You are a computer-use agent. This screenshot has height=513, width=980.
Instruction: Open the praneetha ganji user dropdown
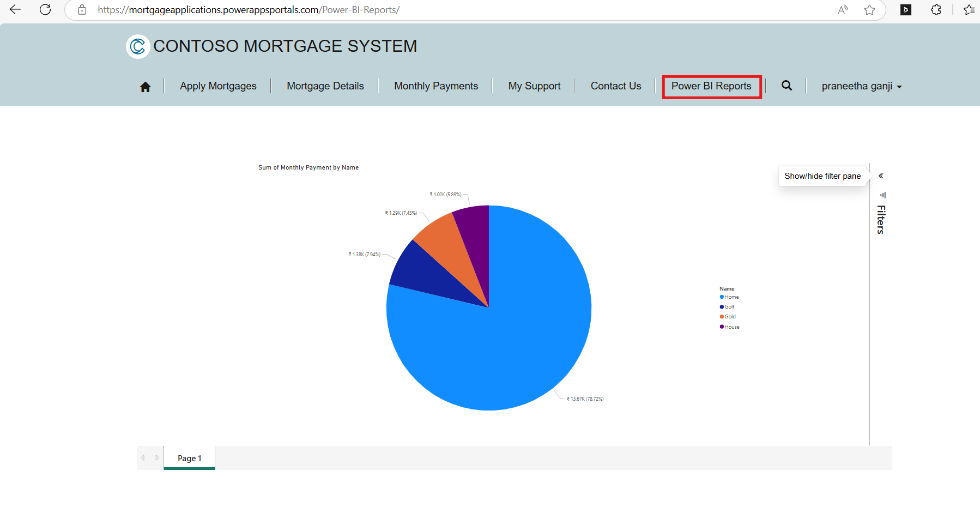(861, 86)
